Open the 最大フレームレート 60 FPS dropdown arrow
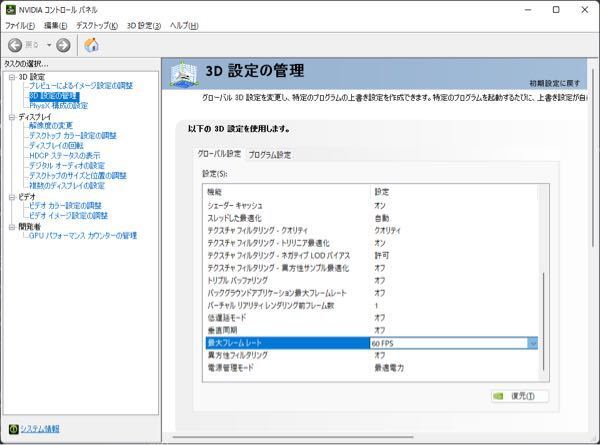 pyautogui.click(x=533, y=343)
